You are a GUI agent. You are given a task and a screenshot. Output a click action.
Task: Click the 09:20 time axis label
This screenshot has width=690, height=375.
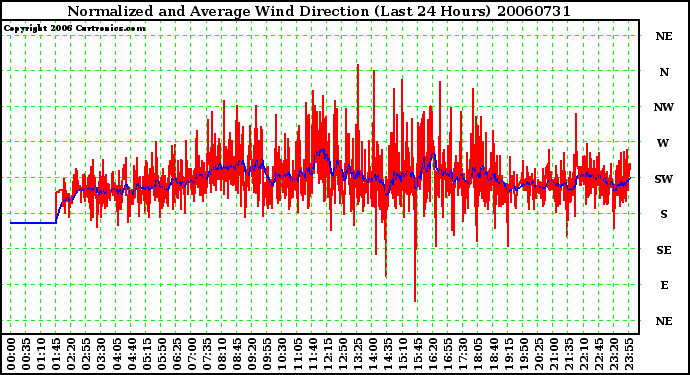click(252, 354)
